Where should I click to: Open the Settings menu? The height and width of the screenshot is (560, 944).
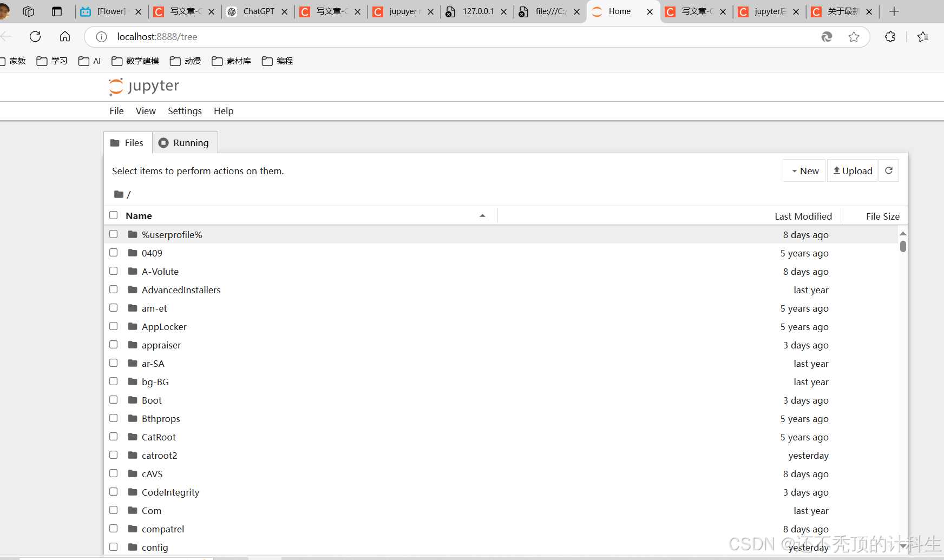(x=184, y=110)
